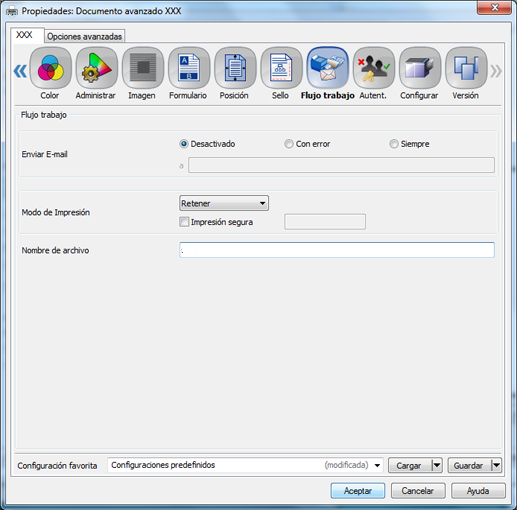Select the Desactivado radio button

click(x=184, y=144)
